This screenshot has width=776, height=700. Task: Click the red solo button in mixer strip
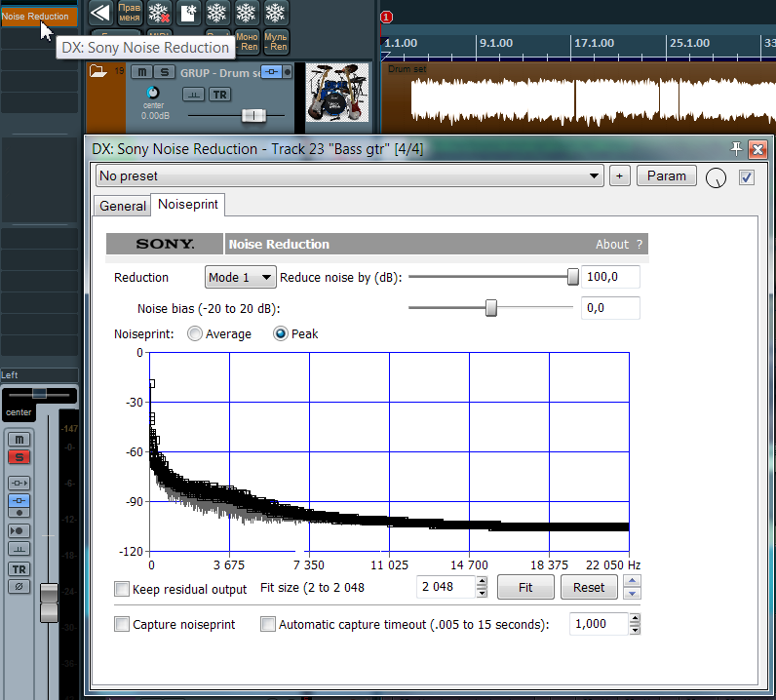click(x=19, y=458)
